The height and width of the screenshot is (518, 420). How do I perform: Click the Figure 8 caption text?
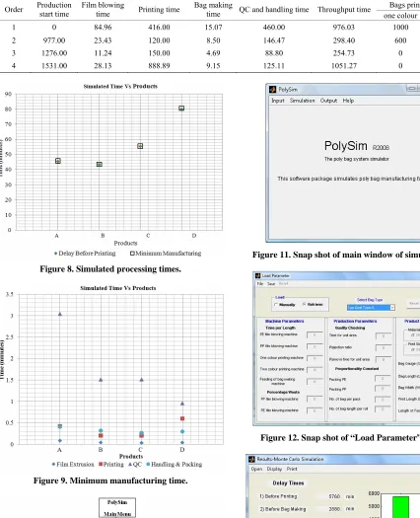coord(110,269)
